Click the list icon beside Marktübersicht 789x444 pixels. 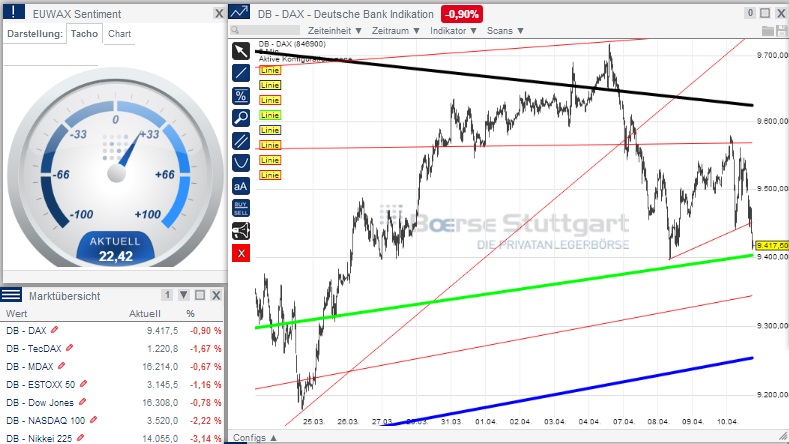tap(11, 294)
